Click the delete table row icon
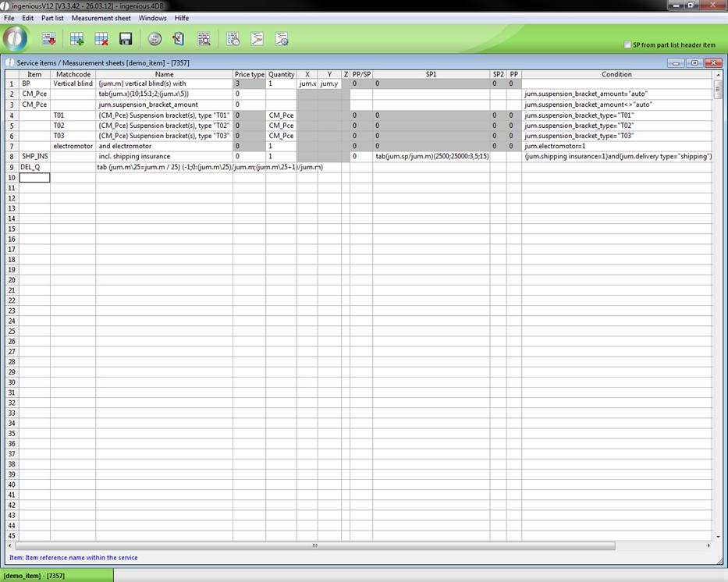This screenshot has width=728, height=582. (x=101, y=39)
